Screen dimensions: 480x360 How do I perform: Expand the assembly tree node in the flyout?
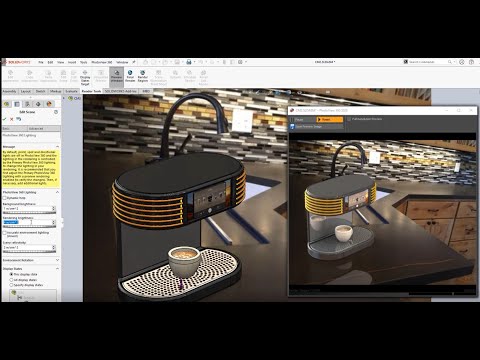click(x=64, y=98)
